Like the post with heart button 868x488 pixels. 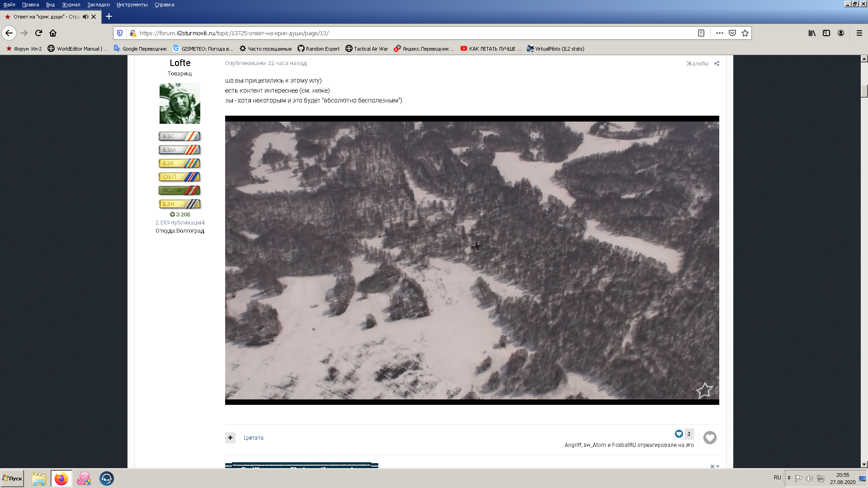pyautogui.click(x=710, y=437)
